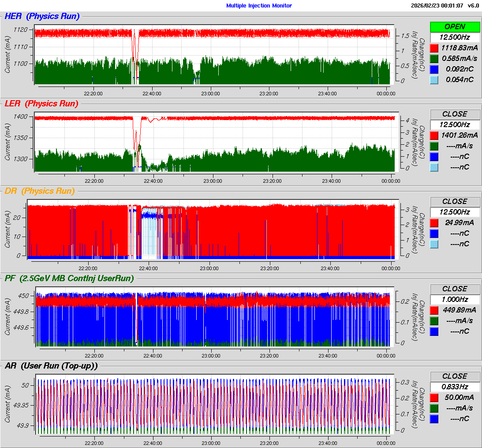Select the AR 0.833Hz repetition rate field

(x=455, y=387)
